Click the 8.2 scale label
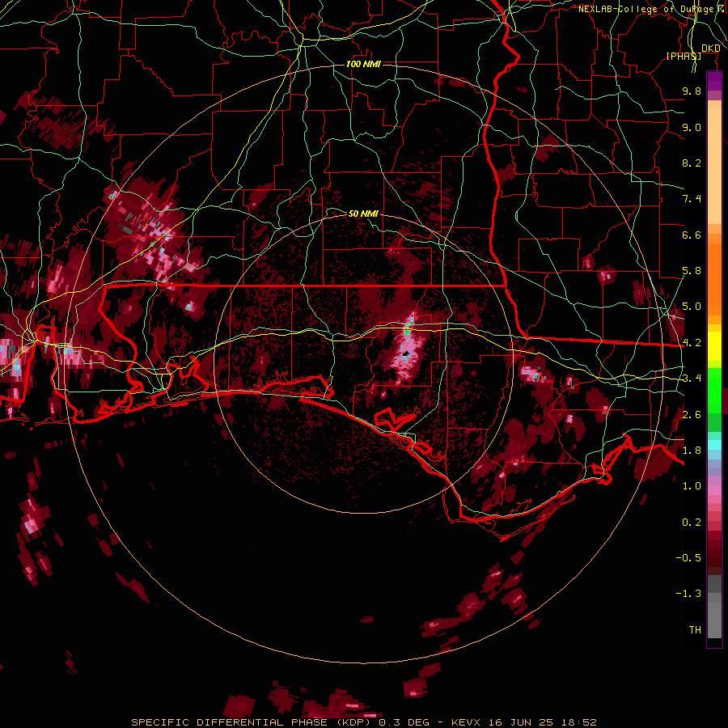 [x=692, y=163]
